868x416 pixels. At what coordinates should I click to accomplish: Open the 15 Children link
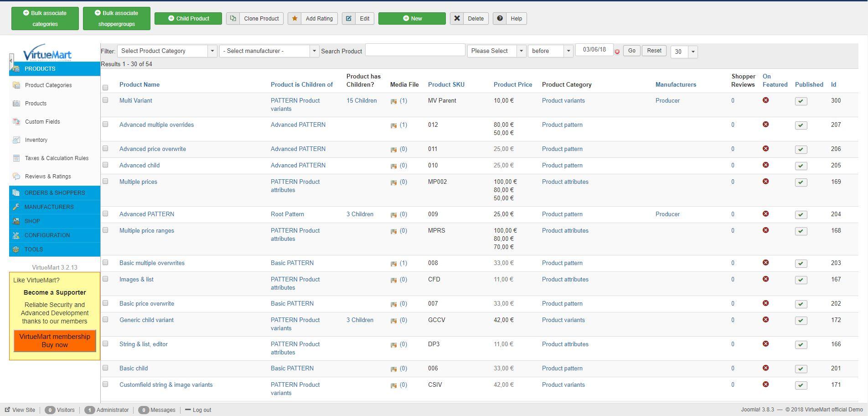[362, 100]
